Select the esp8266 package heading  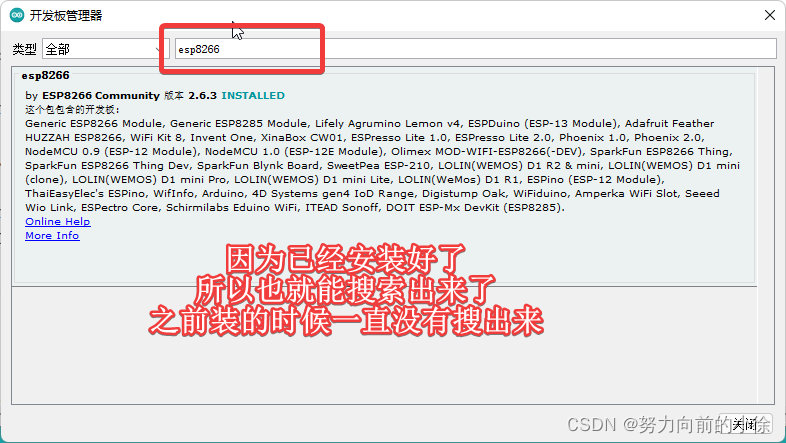(x=46, y=76)
